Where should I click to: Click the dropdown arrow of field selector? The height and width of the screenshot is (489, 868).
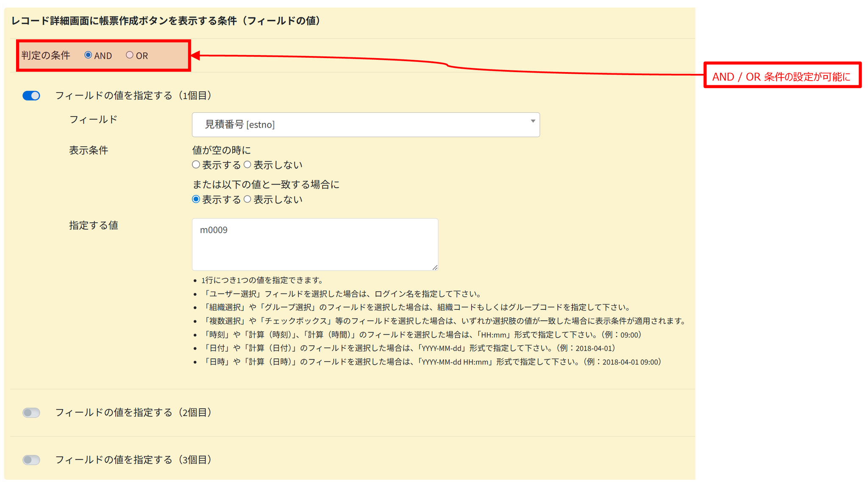click(533, 121)
